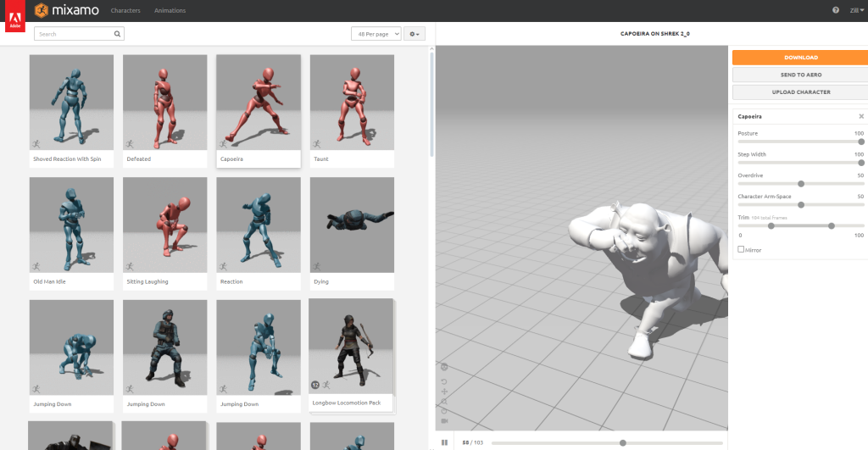This screenshot has width=868, height=450.
Task: Open the 48 Per page dropdown
Action: [x=376, y=34]
